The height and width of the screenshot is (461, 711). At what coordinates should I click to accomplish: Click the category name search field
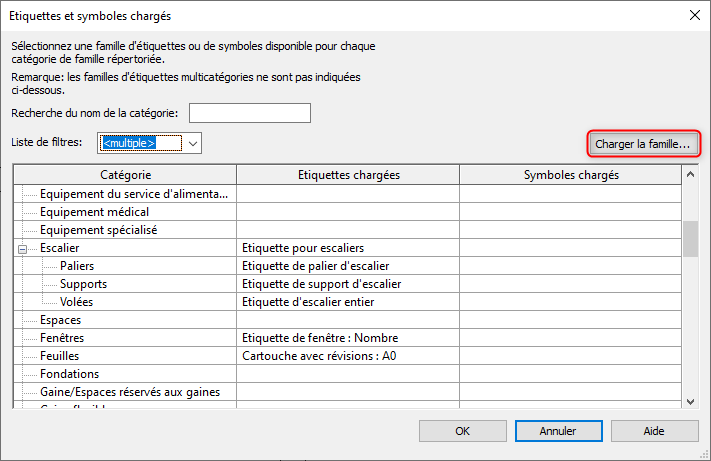[x=249, y=113]
